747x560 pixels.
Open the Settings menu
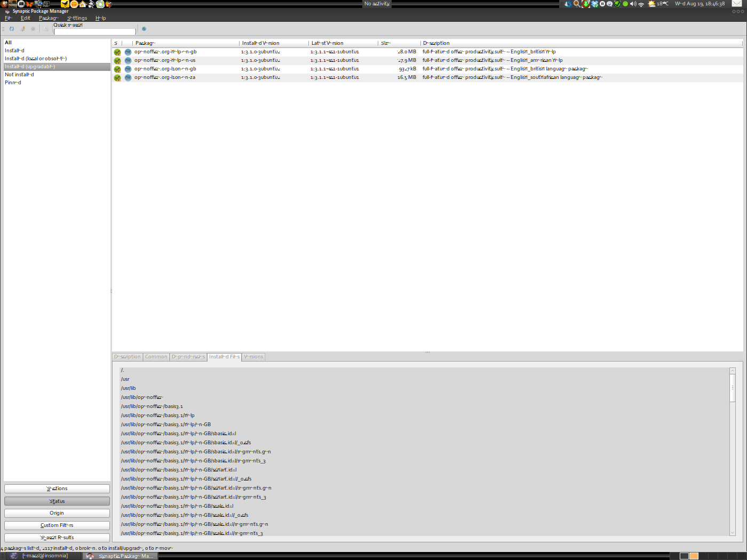77,18
